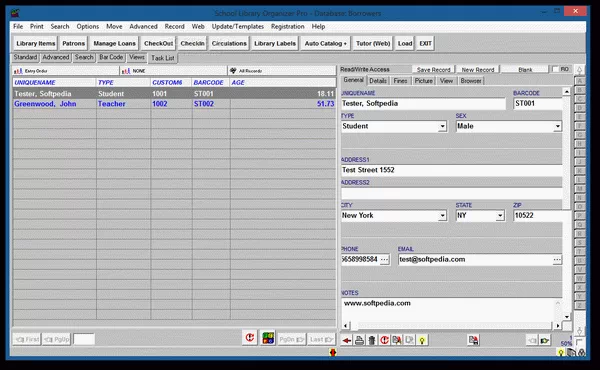Open the STATE dropdown showing NY
Viewport: 600px width, 370px height.
500,216
